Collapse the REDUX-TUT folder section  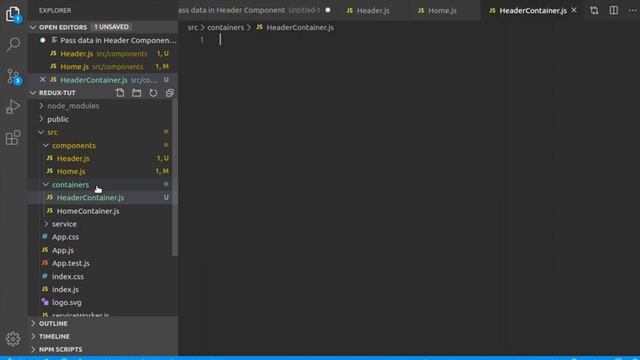click(33, 93)
